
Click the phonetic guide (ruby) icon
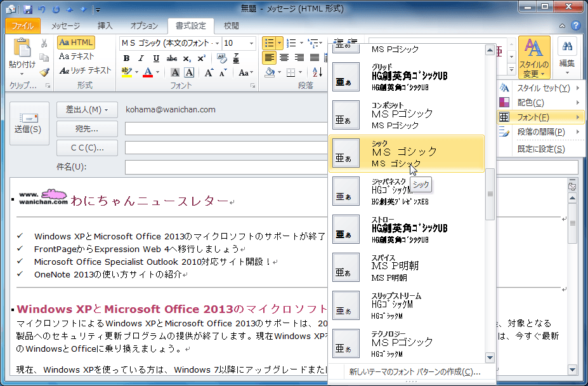pyautogui.click(x=236, y=58)
